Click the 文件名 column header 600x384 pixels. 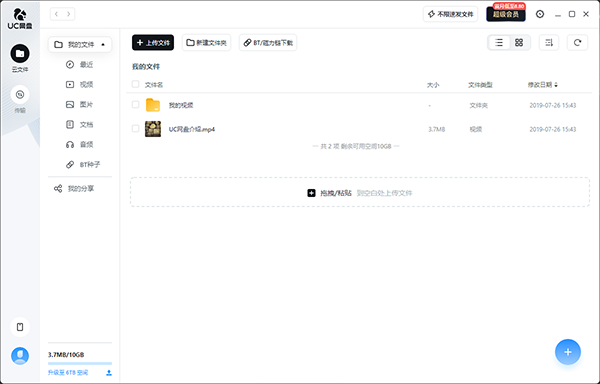(154, 85)
